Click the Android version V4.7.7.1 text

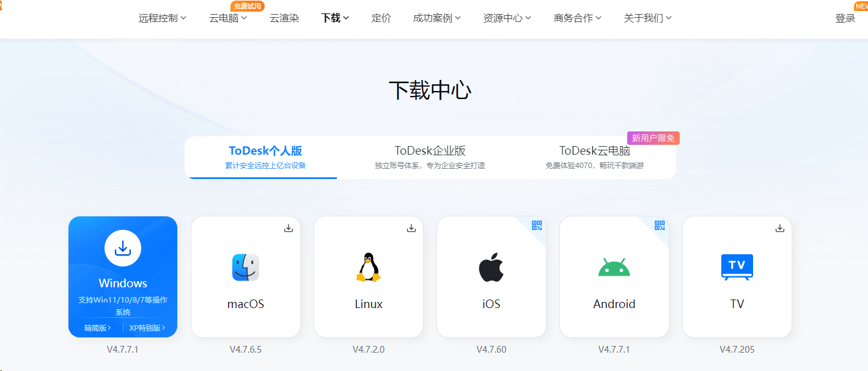614,350
